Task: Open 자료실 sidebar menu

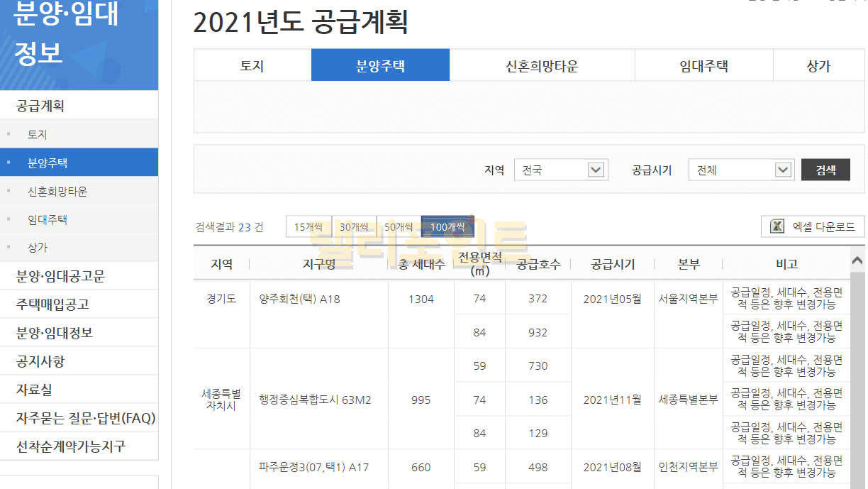Action: (x=79, y=390)
